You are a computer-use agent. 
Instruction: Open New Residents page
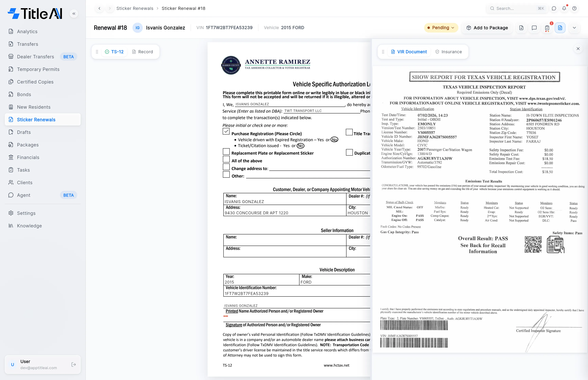pos(43,107)
